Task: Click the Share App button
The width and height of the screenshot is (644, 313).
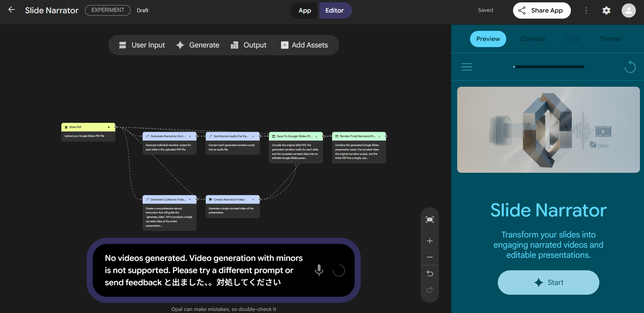Action: pos(541,11)
